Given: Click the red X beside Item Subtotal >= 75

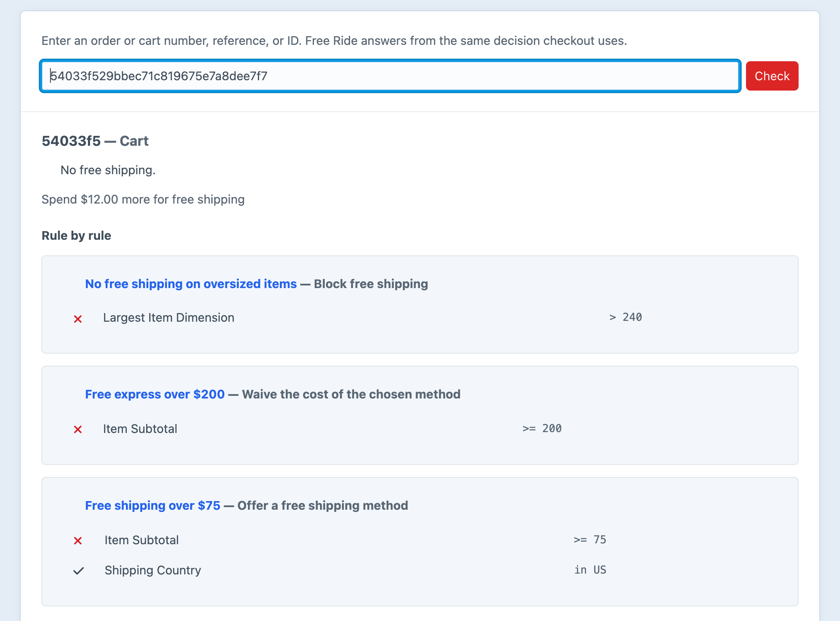Looking at the screenshot, I should coord(78,540).
